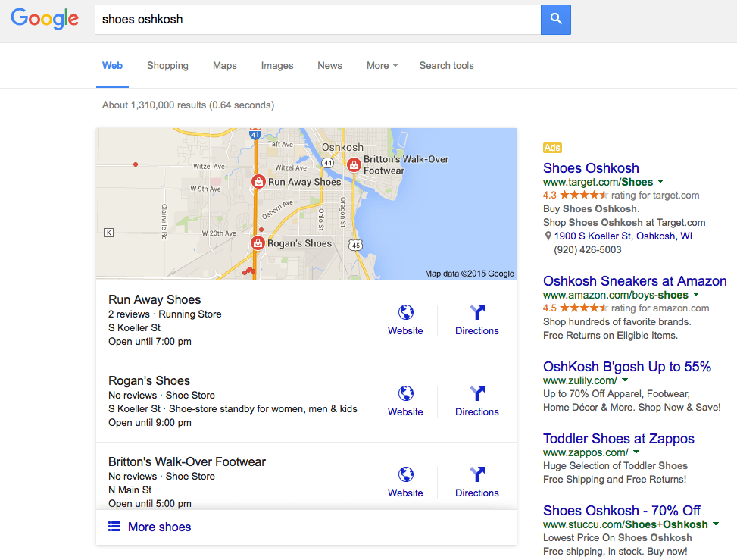Viewport: 737px width, 560px height.
Task: Click the blue search magnifier button
Action: [555, 20]
